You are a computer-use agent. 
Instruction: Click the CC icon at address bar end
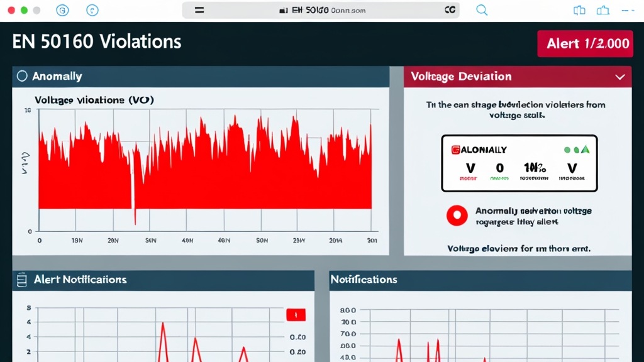450,10
